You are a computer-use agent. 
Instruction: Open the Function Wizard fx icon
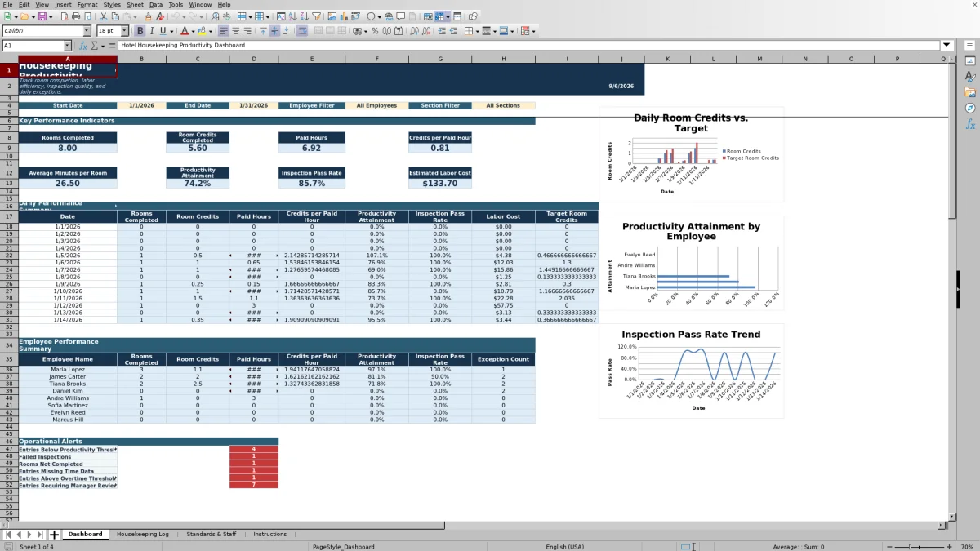82,46
